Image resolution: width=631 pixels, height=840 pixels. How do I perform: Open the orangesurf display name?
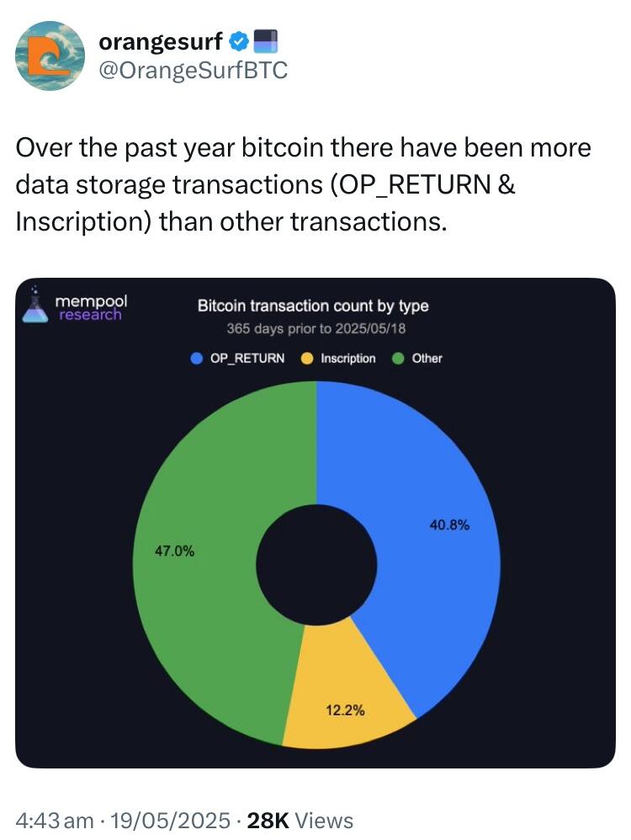pyautogui.click(x=161, y=41)
